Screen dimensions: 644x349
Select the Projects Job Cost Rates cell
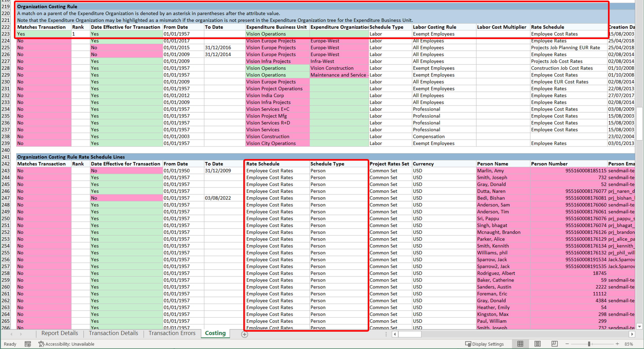coord(569,61)
